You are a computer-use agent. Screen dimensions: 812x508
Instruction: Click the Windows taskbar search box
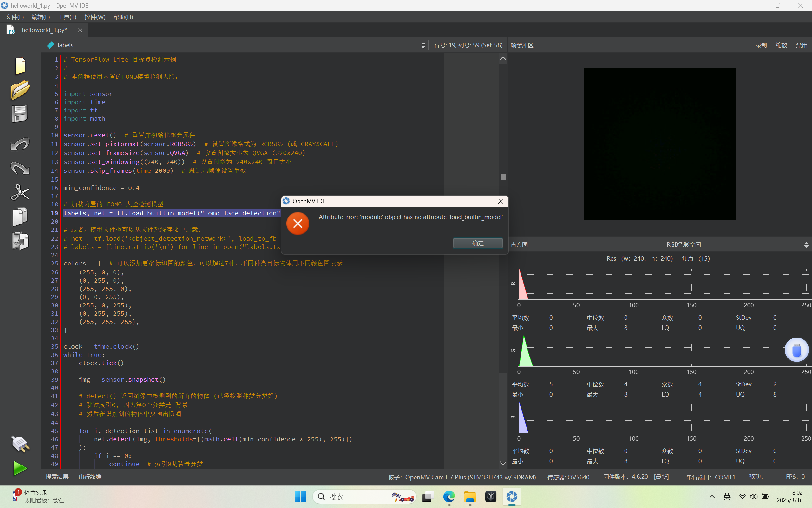(x=365, y=497)
